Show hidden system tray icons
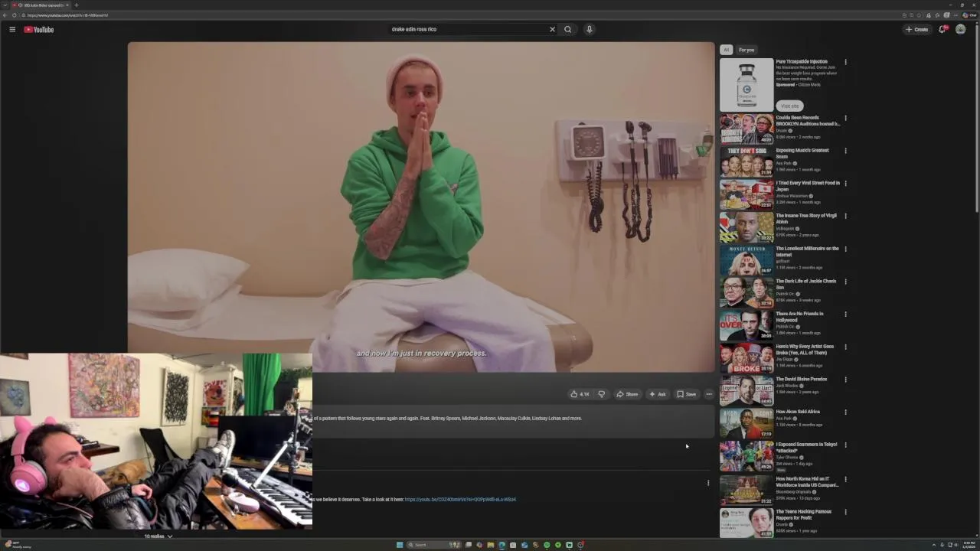This screenshot has height=551, width=980. pyautogui.click(x=934, y=545)
